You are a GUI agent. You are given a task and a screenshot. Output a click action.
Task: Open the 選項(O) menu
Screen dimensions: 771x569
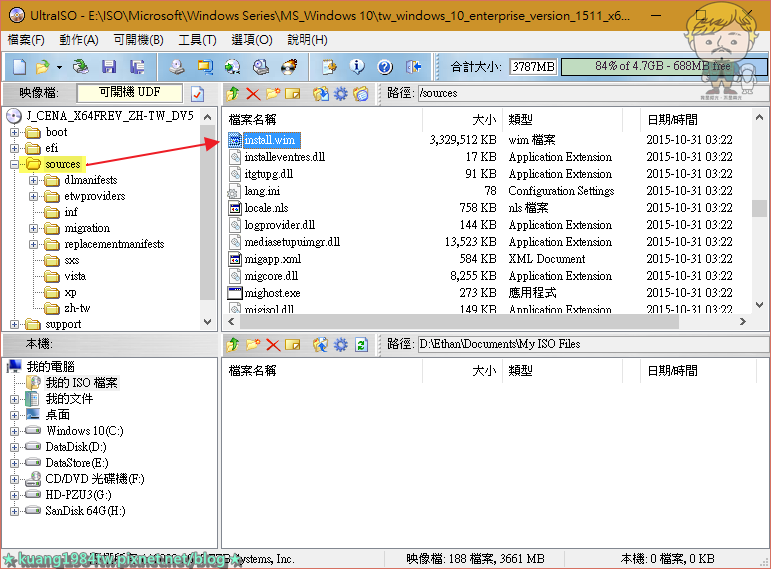[251, 40]
